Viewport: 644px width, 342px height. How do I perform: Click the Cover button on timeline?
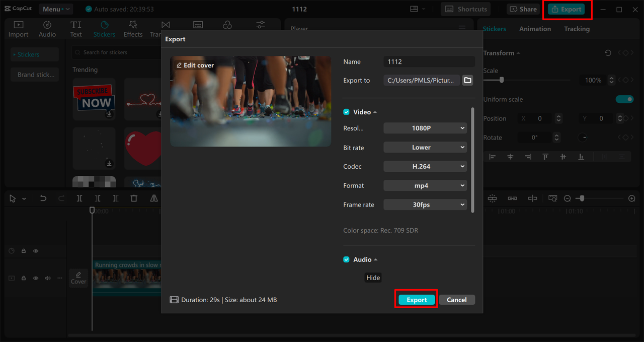click(x=78, y=278)
